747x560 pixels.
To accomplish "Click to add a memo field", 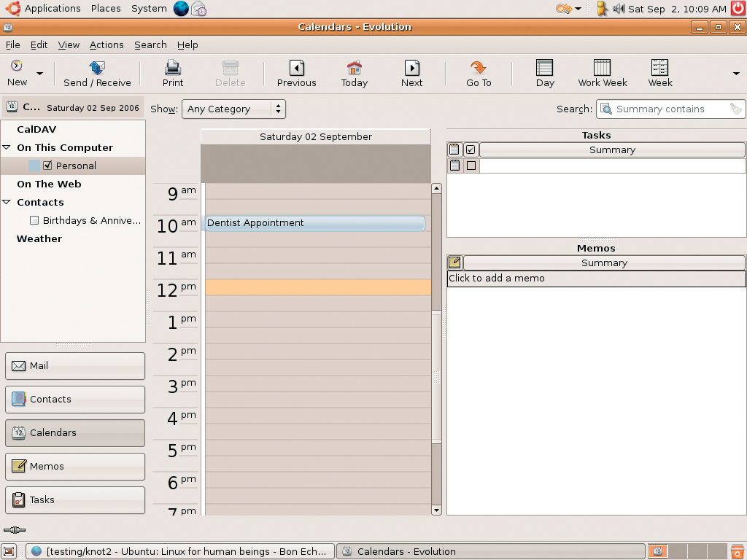I will pos(597,279).
